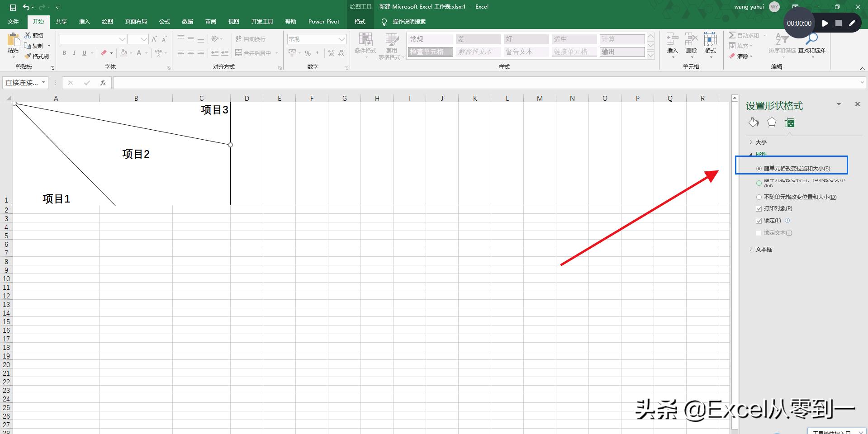Screen dimensions: 868x434
Task: Apply percent style format
Action: 308,53
